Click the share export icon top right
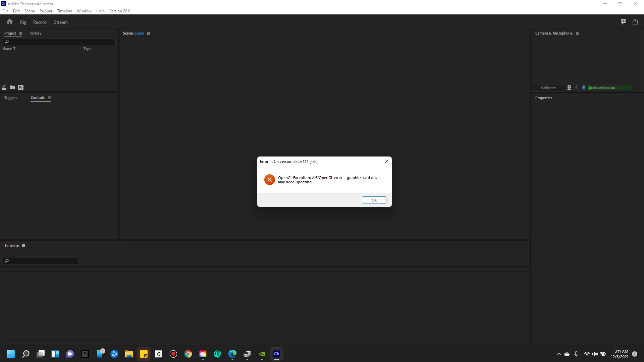This screenshot has width=644, height=362. coord(635,22)
